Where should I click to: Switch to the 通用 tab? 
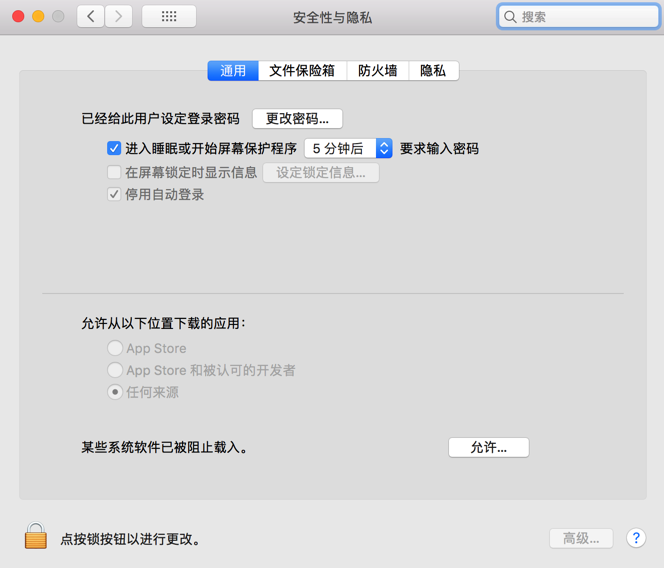[233, 71]
